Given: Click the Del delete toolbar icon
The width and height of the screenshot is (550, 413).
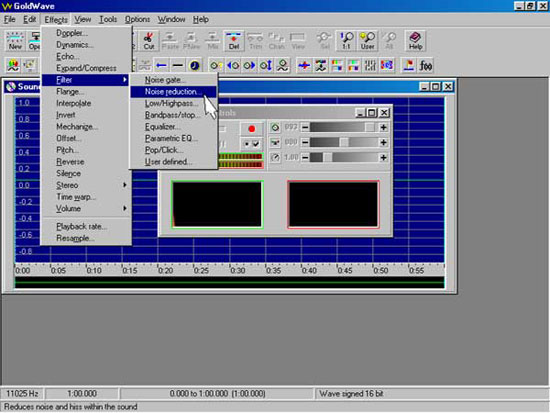Looking at the screenshot, I should coord(234,41).
